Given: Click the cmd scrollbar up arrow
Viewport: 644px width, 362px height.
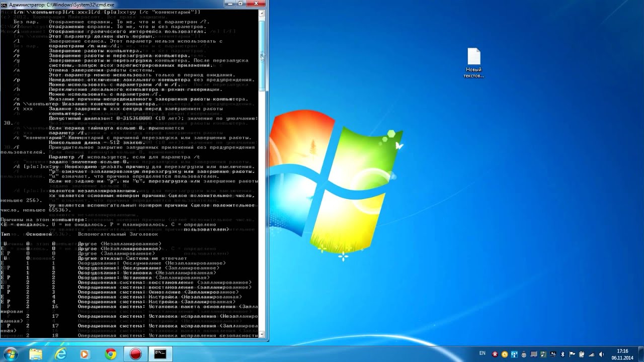Looking at the screenshot, I should [262, 14].
